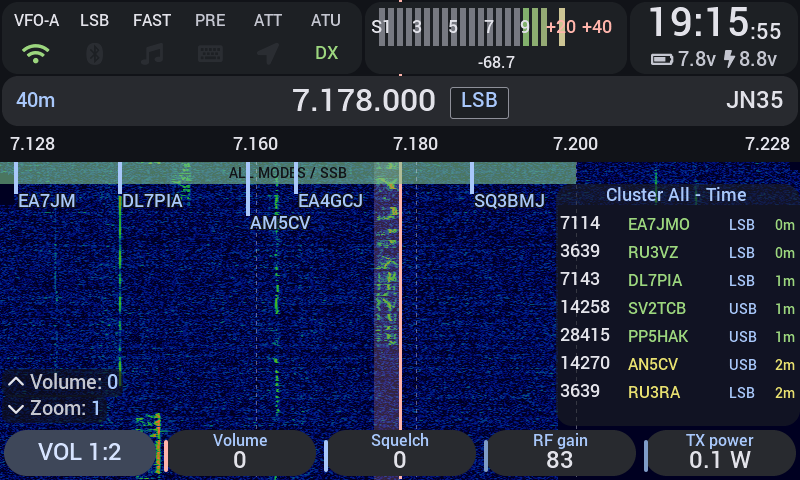Click the 7.180 frequency scale label
The width and height of the screenshot is (800, 480).
coord(415,144)
